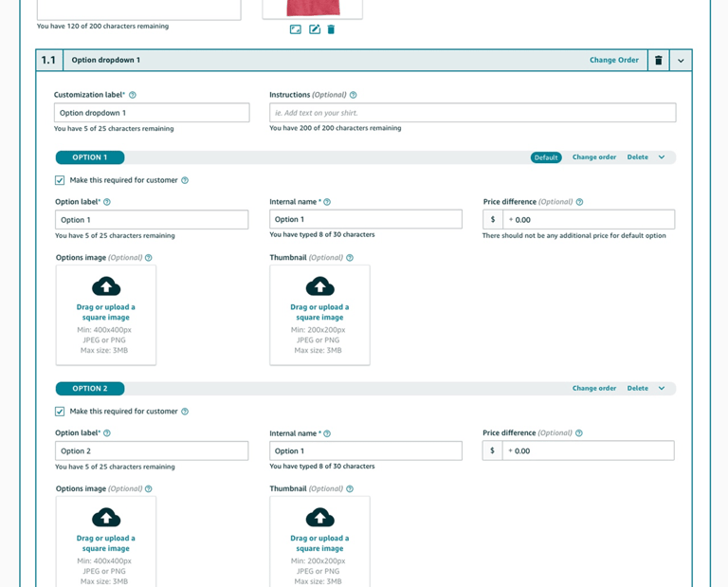
Task: Open help icon next to Option 1 Price difference
Action: click(579, 202)
